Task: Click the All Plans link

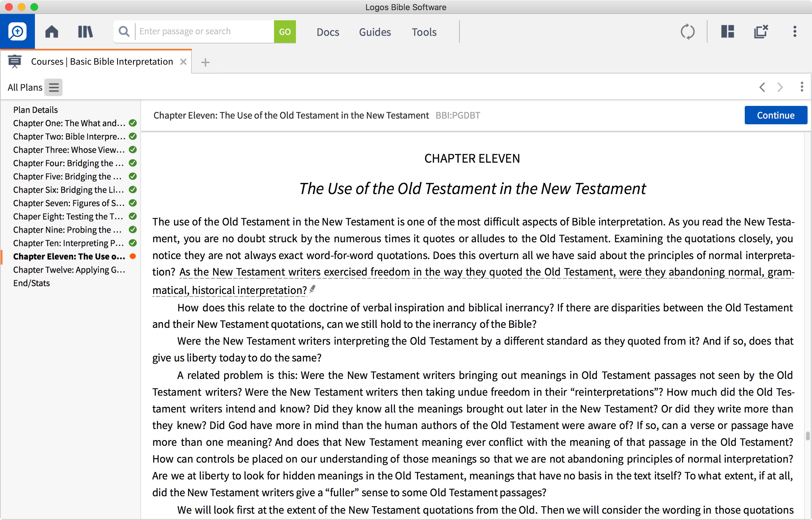Action: pos(25,88)
